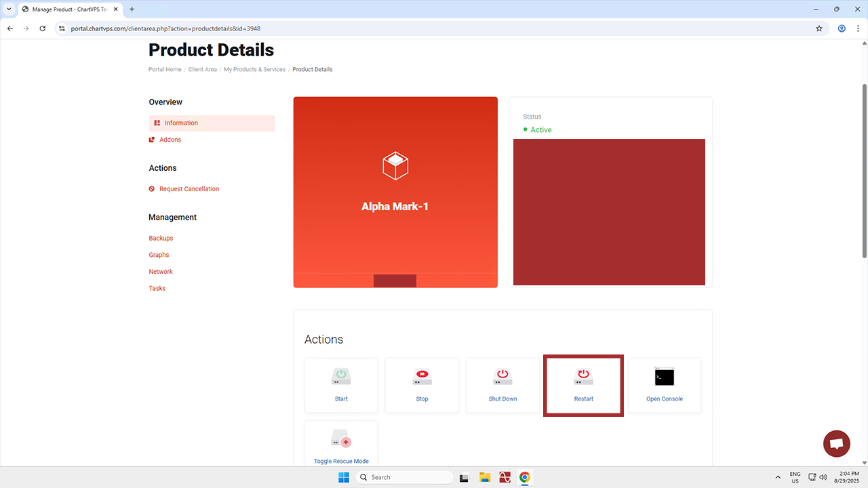Open Console using the terminal icon
The width and height of the screenshot is (868, 488).
664,377
